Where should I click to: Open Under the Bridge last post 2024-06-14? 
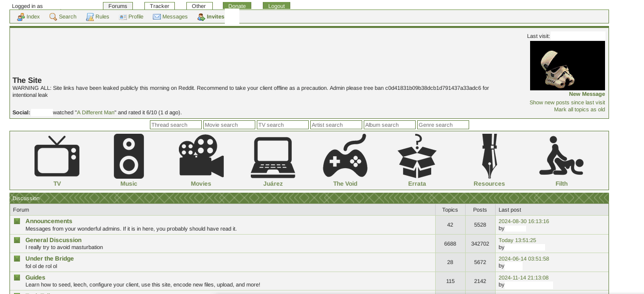coord(524,259)
